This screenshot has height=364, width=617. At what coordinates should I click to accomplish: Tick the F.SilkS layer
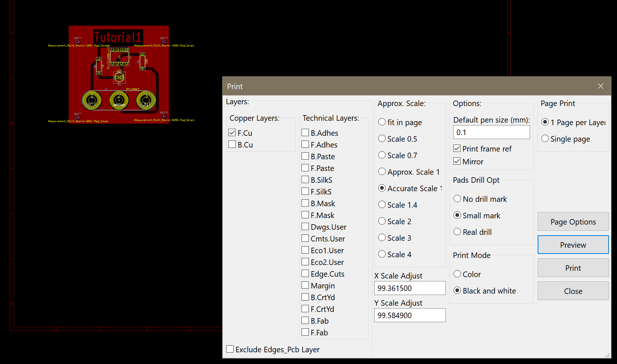tap(305, 192)
